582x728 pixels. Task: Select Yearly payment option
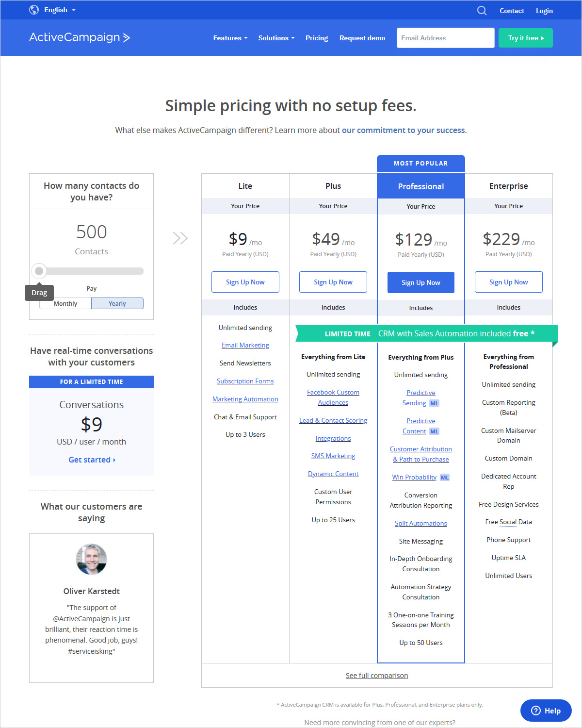click(x=117, y=304)
